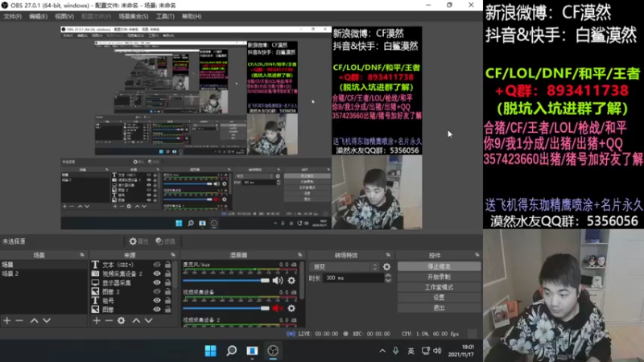The image size is (644, 362).
Task: Mute the 麦克风/Aux speaker icon
Action: click(x=278, y=281)
